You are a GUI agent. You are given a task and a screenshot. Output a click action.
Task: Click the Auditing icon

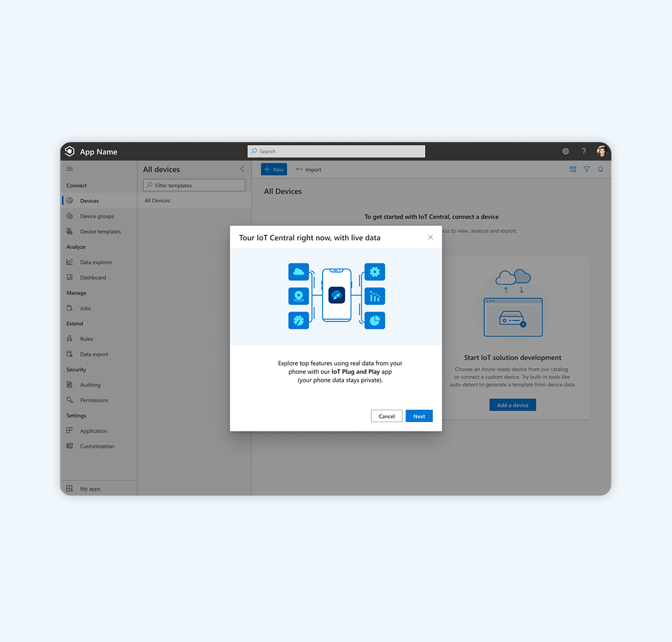(70, 385)
